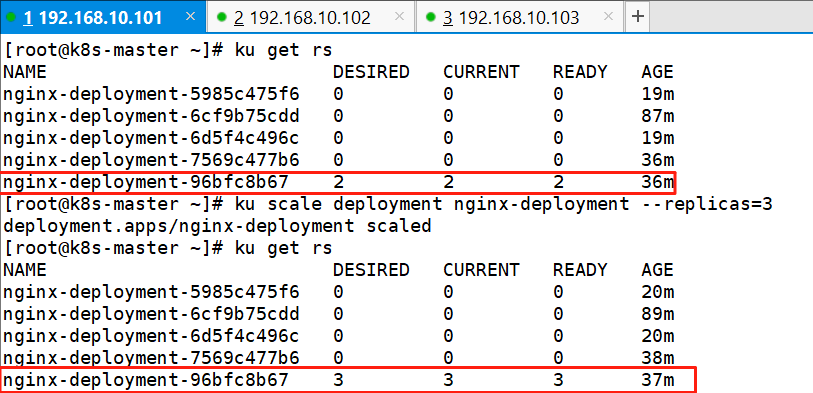Screen dimensions: 813x393
Task: Click the scale deployment --replicas=3 command line
Action: (388, 204)
